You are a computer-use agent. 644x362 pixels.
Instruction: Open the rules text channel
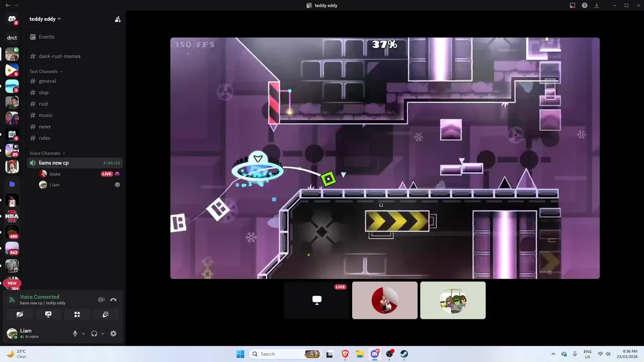pos(74,138)
